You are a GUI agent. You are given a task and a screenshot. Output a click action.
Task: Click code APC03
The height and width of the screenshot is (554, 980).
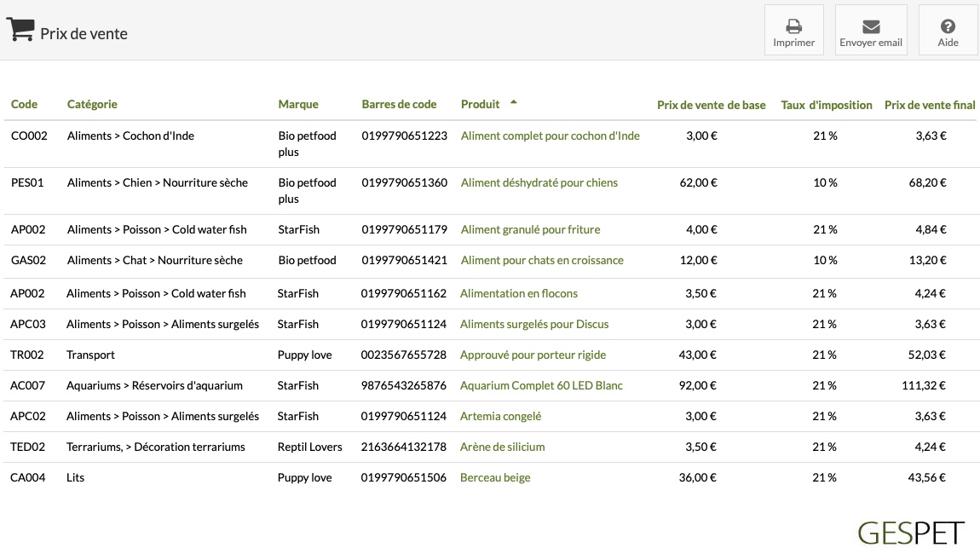(28, 324)
